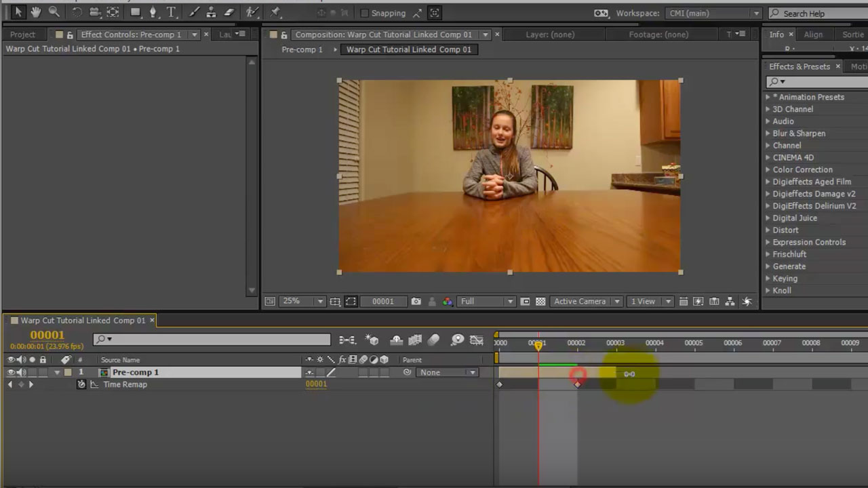Select the Eraser tool

(x=229, y=12)
